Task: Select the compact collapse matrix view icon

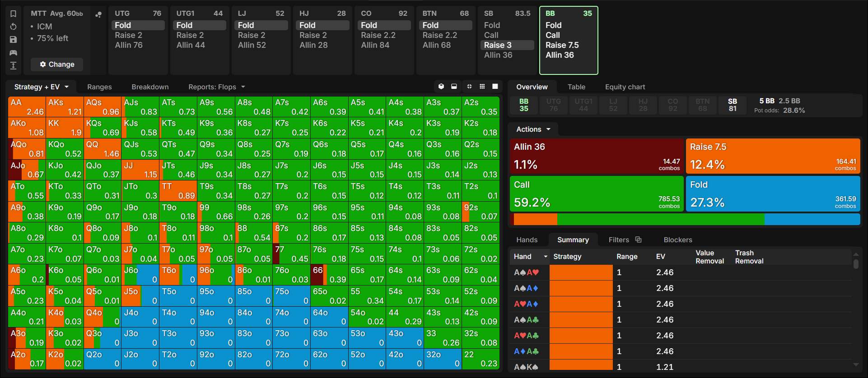Action: pyautogui.click(x=469, y=87)
